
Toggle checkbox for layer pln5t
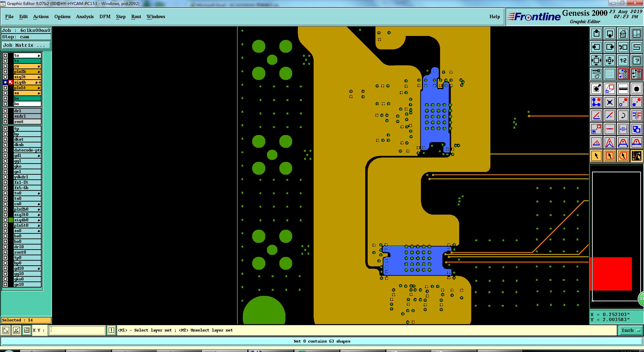pos(5,88)
